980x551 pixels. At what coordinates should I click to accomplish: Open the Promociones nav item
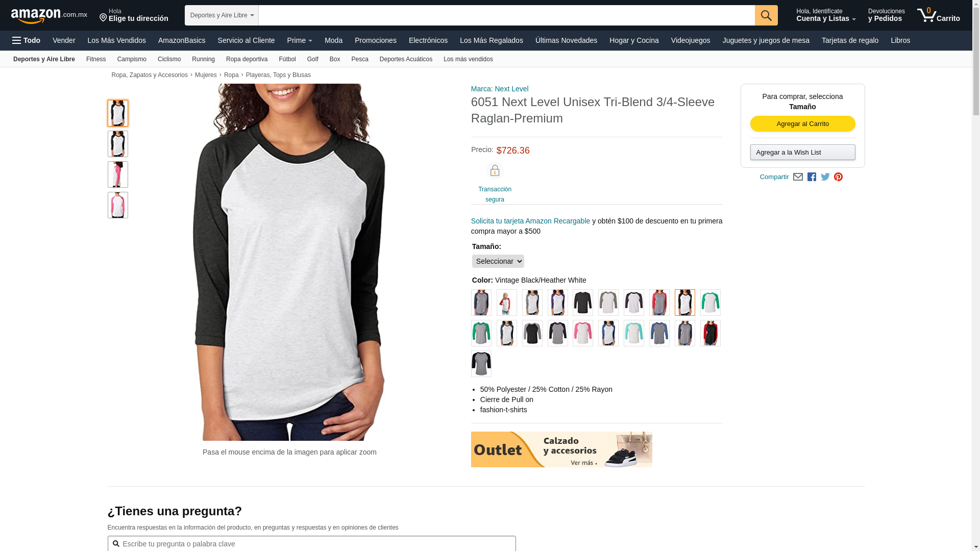(376, 40)
